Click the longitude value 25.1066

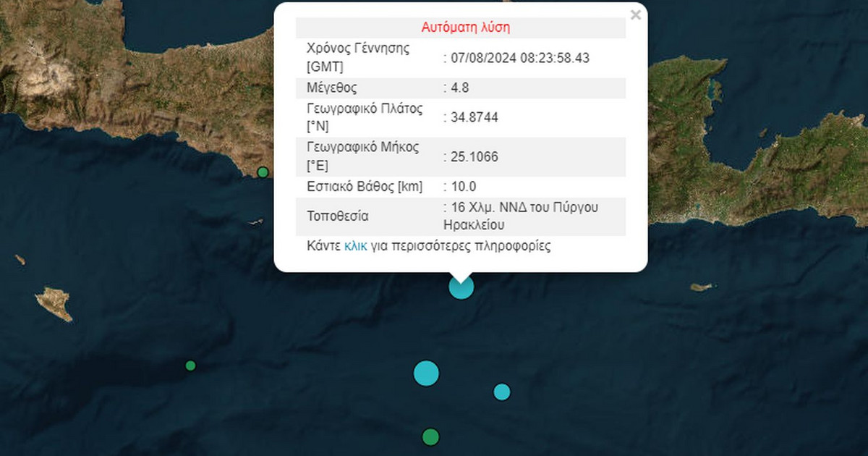tap(473, 156)
